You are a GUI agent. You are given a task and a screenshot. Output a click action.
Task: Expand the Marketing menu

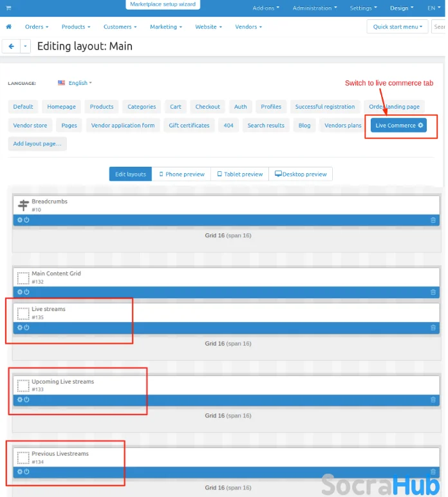[x=166, y=27]
